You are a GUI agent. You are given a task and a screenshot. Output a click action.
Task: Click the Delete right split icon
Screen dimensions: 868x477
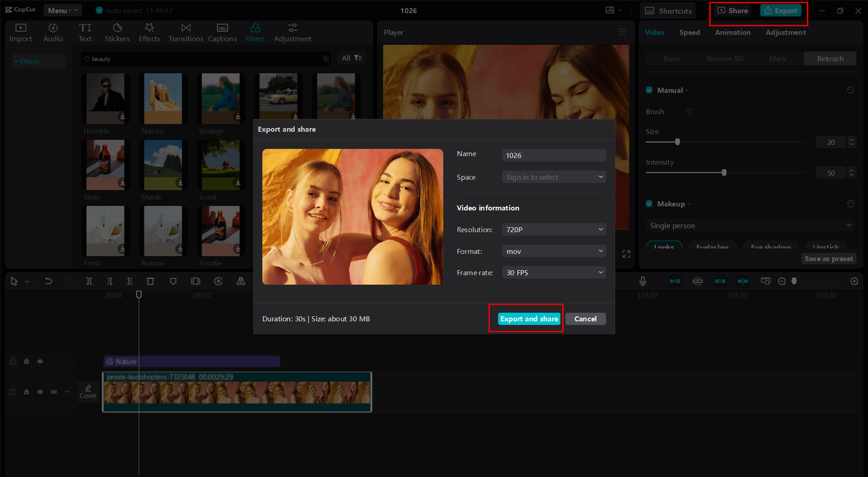[x=130, y=281]
